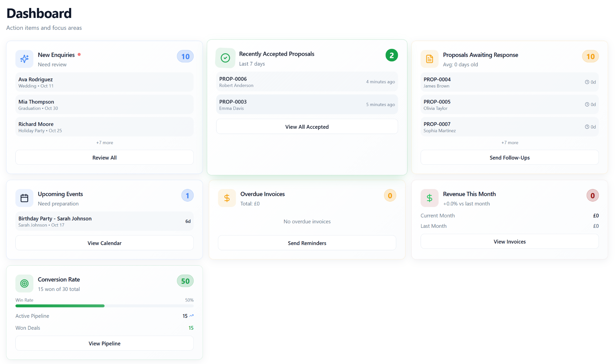Viewport: 616px width, 364px height.
Task: Click the No overdue invoices message
Action: point(307,221)
